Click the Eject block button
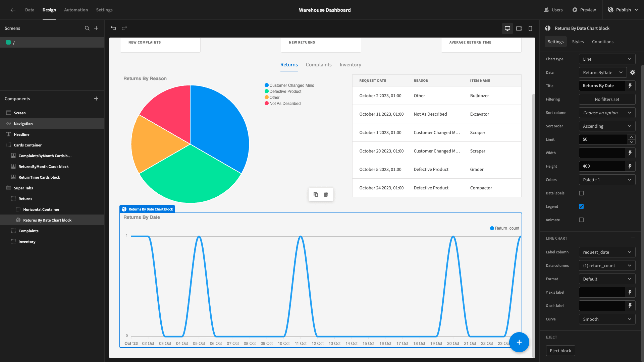644x362 pixels. (560, 351)
